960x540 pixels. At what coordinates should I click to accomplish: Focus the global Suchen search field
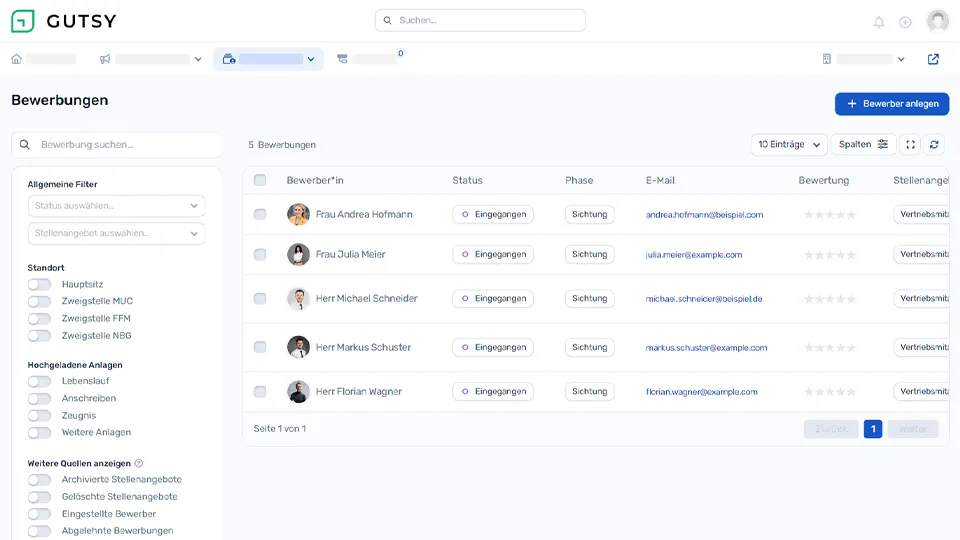[480, 20]
